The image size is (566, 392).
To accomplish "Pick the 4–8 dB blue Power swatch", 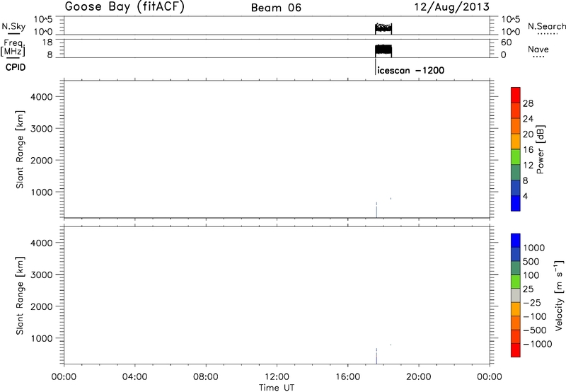I will 516,188.
